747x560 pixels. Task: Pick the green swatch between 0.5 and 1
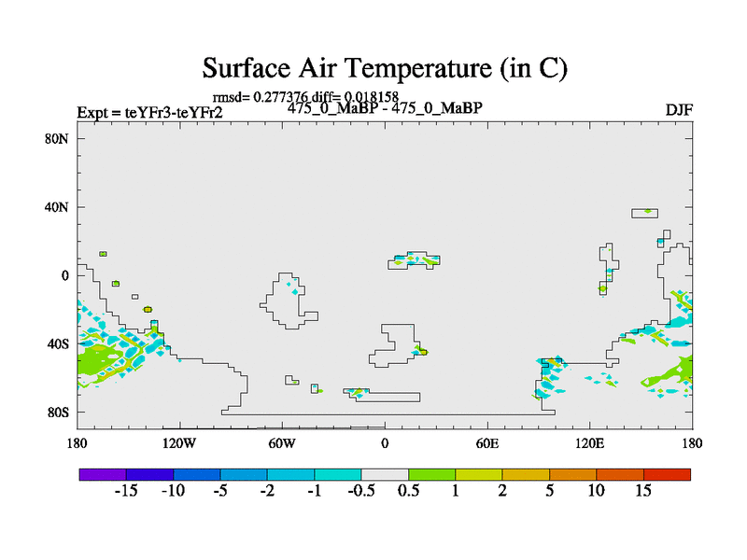[x=431, y=474]
